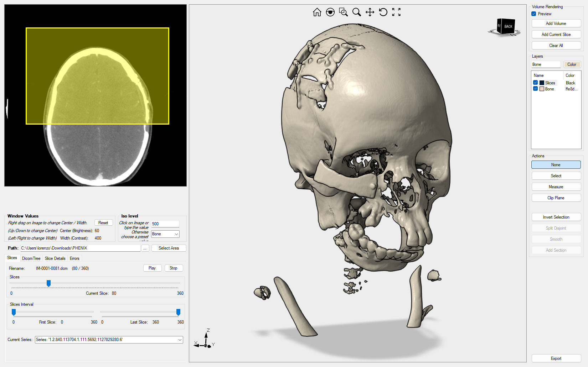Image resolution: width=588 pixels, height=367 pixels.
Task: Activate the Zoom-to-region tool
Action: [x=343, y=12]
